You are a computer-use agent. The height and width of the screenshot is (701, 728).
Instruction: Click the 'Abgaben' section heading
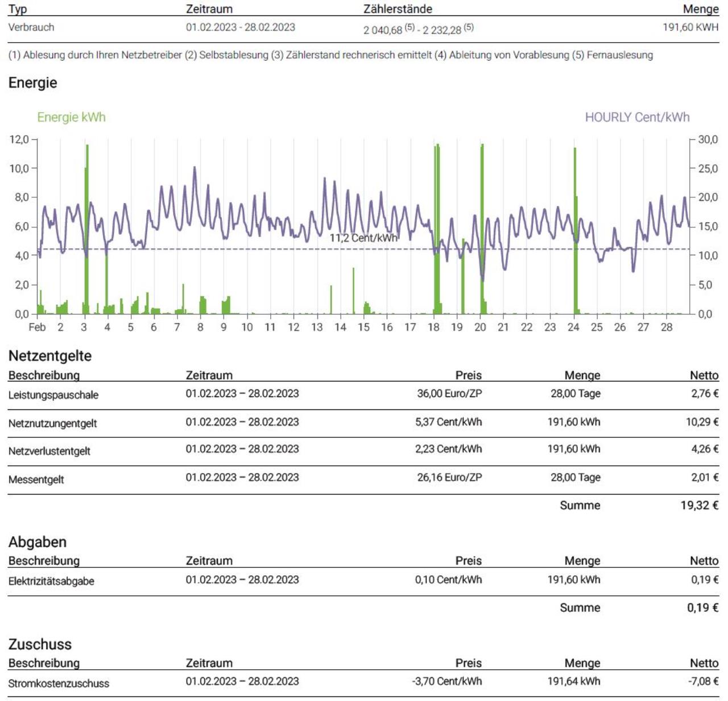click(38, 542)
